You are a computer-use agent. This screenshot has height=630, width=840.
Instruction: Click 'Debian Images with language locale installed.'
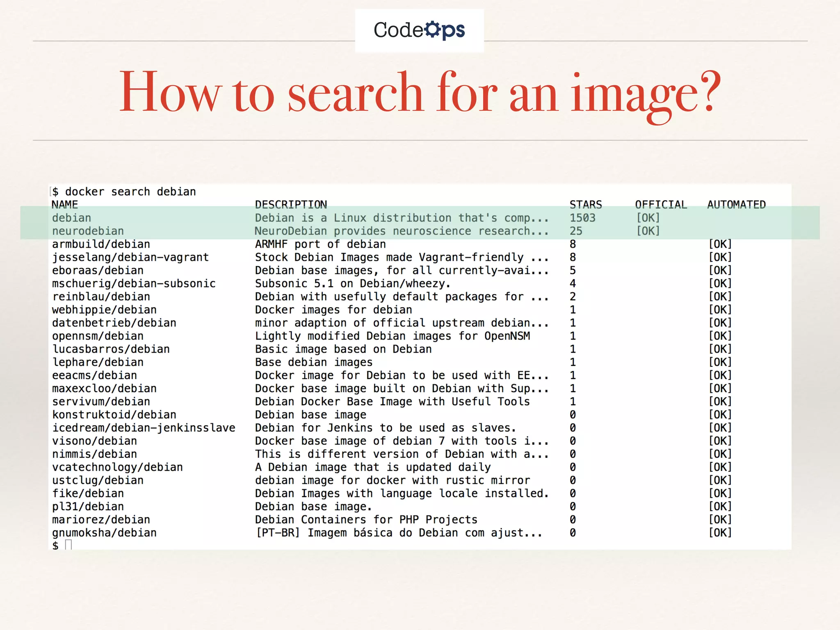pyautogui.click(x=402, y=493)
